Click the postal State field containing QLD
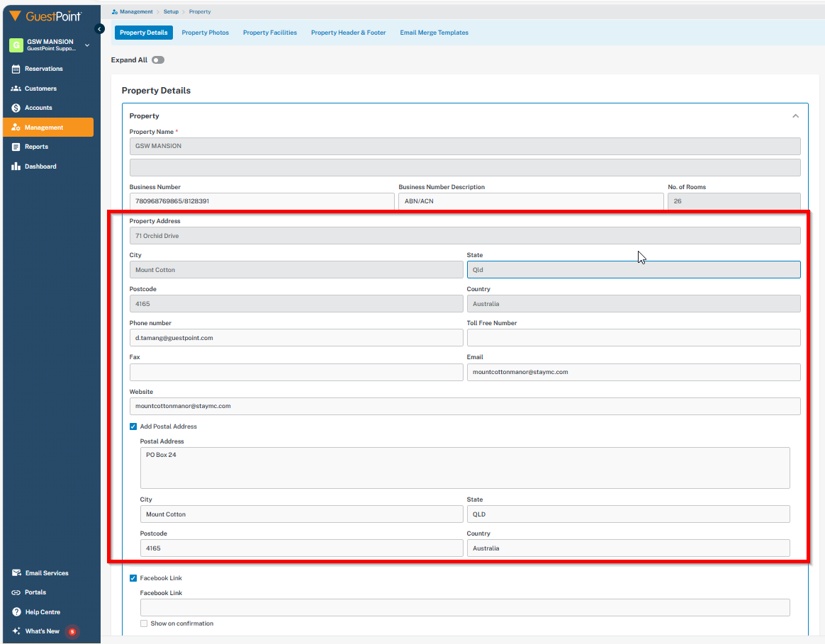The height and width of the screenshot is (644, 825). (x=628, y=514)
